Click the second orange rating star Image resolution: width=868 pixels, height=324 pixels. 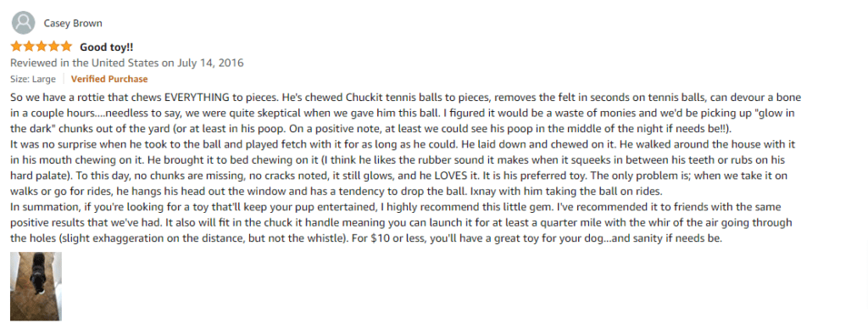click(x=29, y=46)
